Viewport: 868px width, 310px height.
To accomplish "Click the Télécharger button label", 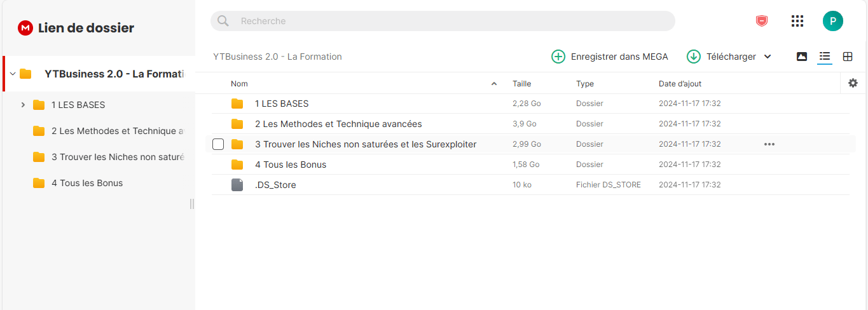I will tap(731, 57).
